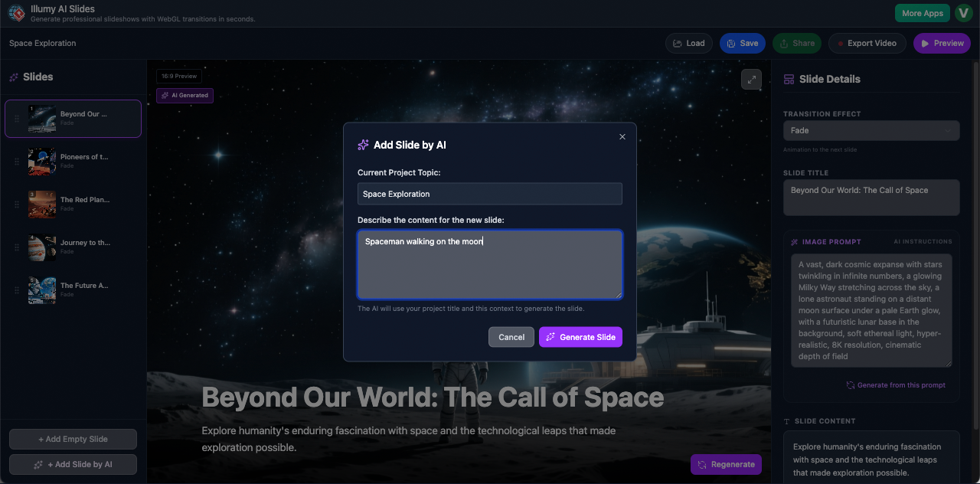Viewport: 980px width, 484px height.
Task: Click drag handle beside The Red Planet slide
Action: (x=16, y=204)
